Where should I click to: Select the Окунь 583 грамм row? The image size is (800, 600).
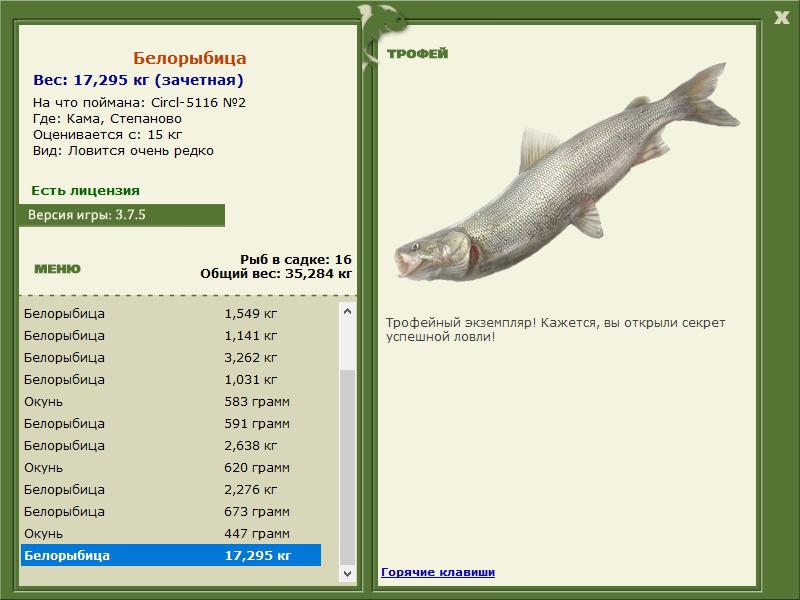pyautogui.click(x=171, y=401)
